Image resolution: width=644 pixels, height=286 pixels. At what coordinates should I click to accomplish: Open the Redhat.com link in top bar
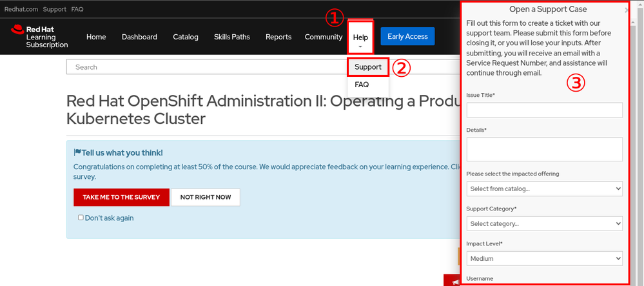(x=21, y=10)
